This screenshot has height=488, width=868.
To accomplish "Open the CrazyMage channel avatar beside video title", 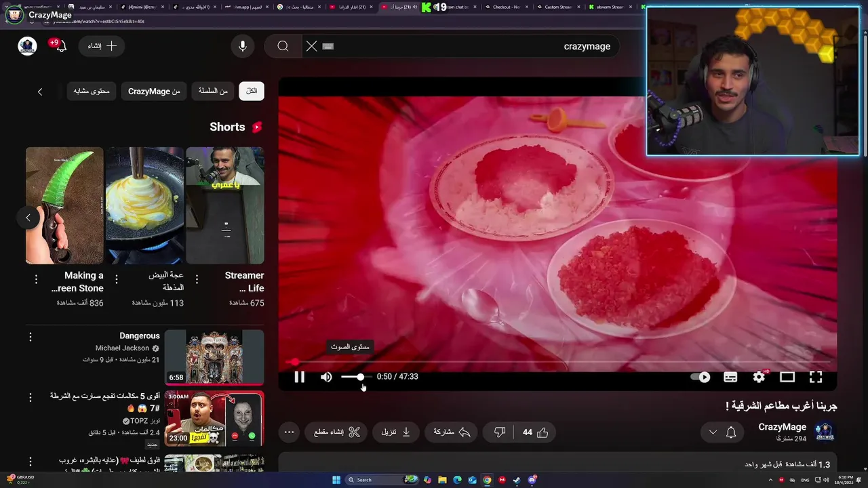I will pyautogui.click(x=824, y=432).
